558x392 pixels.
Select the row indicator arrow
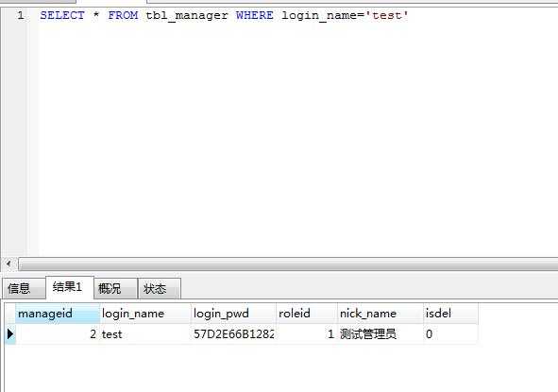(x=10, y=334)
